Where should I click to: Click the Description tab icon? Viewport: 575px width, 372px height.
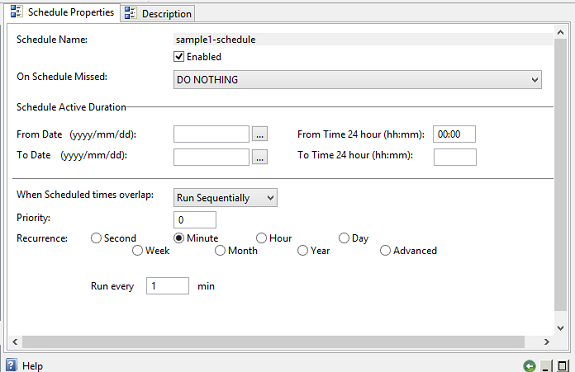coord(130,13)
